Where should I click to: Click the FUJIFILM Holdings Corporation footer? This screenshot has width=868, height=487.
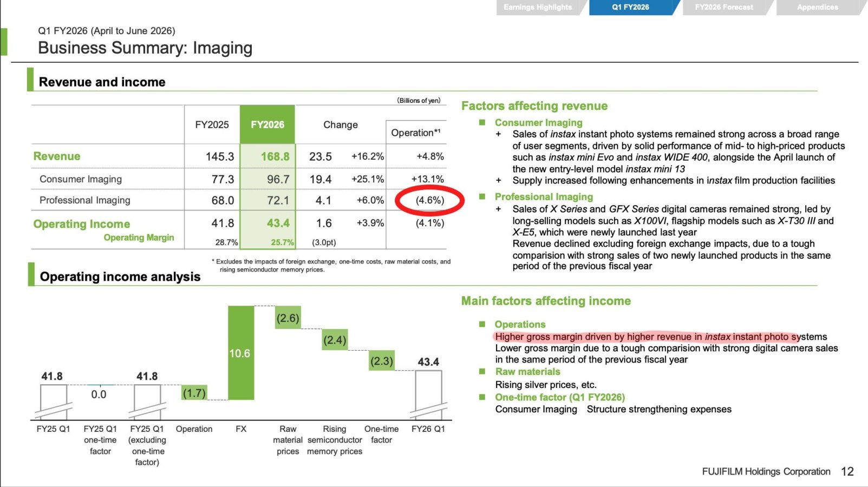point(766,471)
